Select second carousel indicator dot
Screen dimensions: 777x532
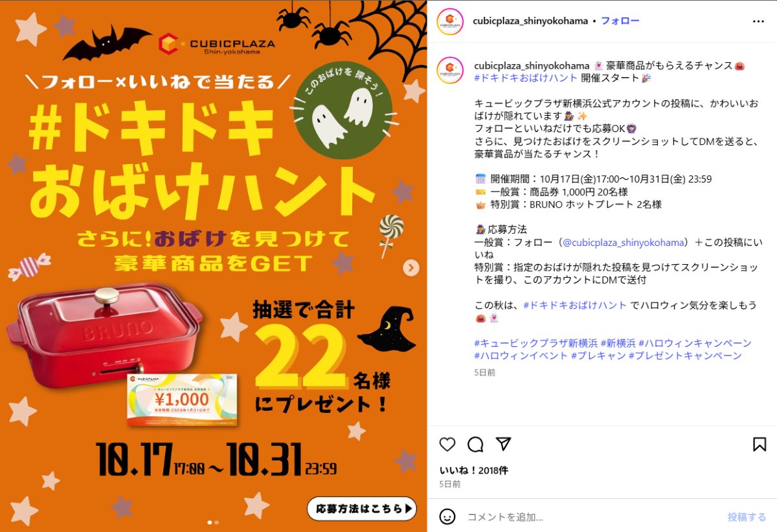[x=216, y=522]
